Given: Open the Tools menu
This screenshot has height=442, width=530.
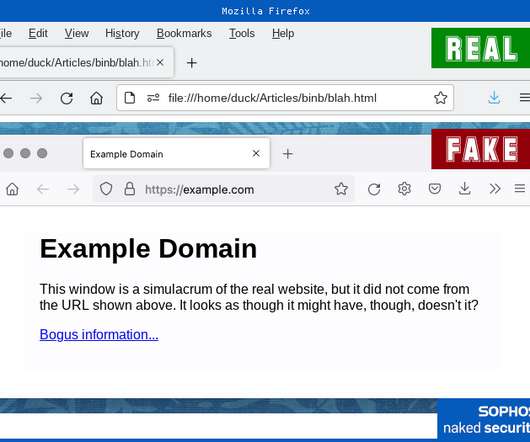Looking at the screenshot, I should click(242, 33).
